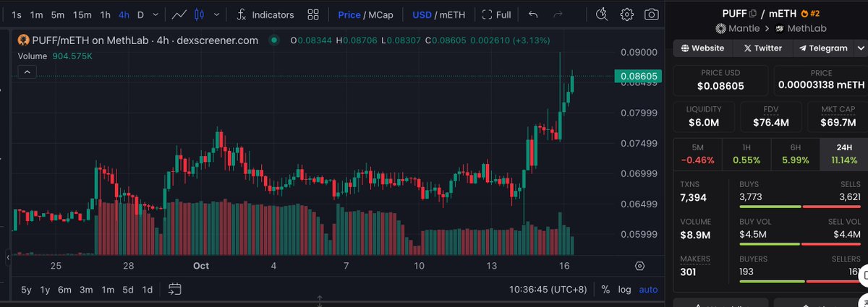
Task: Select the 1d date range
Action: click(x=147, y=290)
